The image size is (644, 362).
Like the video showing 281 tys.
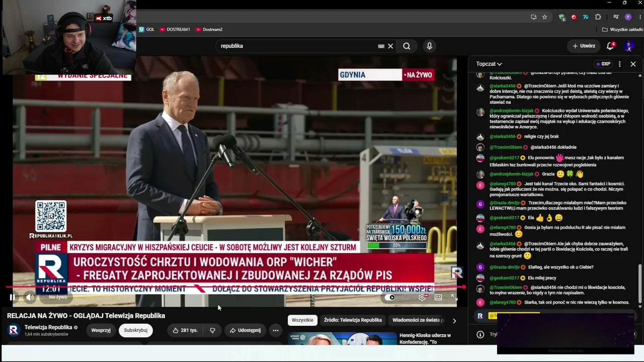coord(185,330)
